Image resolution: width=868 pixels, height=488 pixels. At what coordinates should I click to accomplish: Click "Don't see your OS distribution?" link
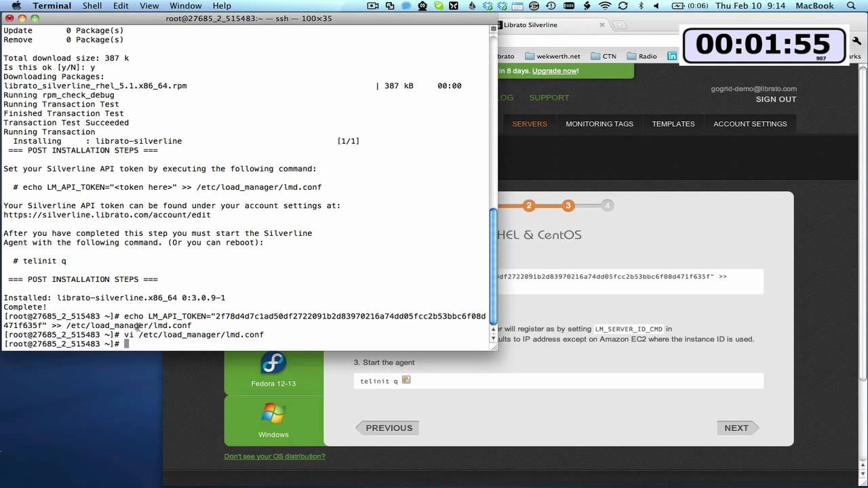pos(275,457)
